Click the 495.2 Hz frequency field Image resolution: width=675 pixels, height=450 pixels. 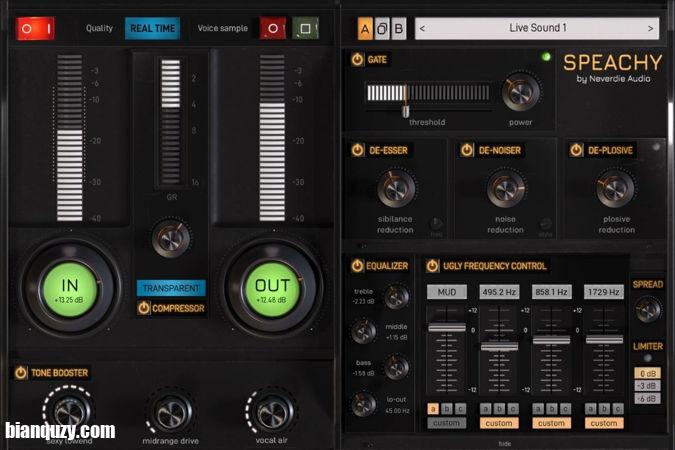pos(499,292)
